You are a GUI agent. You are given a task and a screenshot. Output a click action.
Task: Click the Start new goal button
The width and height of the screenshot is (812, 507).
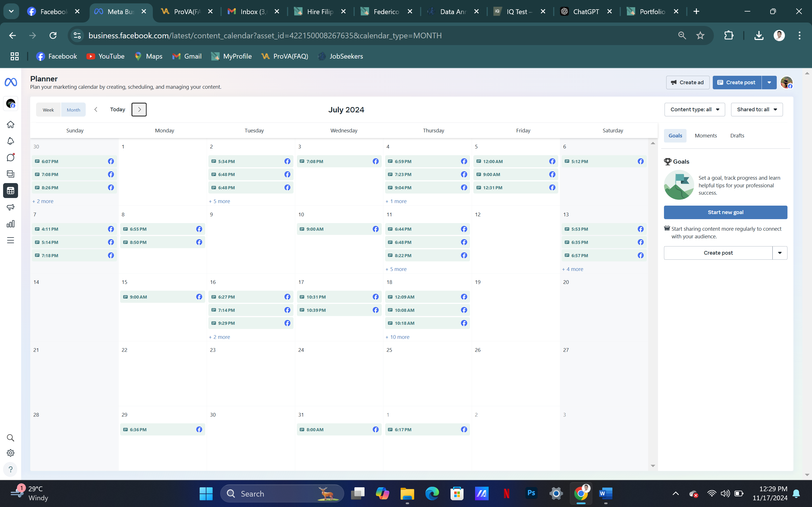[725, 212]
